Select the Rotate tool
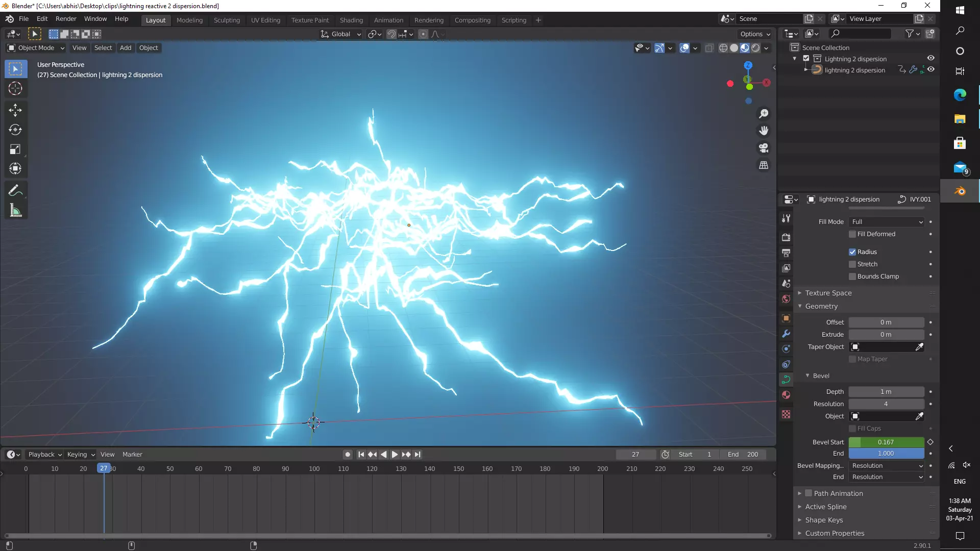This screenshot has height=551, width=980. pos(15,130)
